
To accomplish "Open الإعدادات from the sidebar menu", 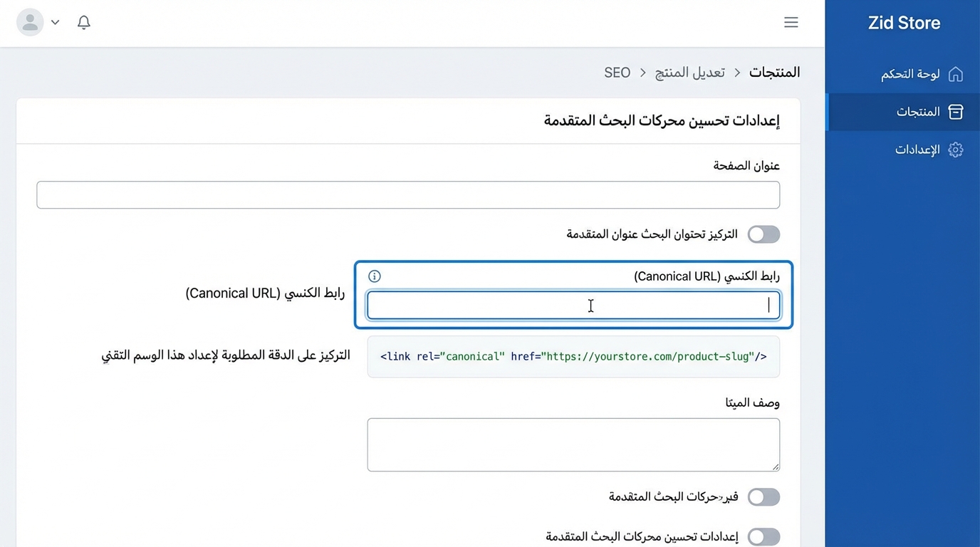I will click(917, 150).
